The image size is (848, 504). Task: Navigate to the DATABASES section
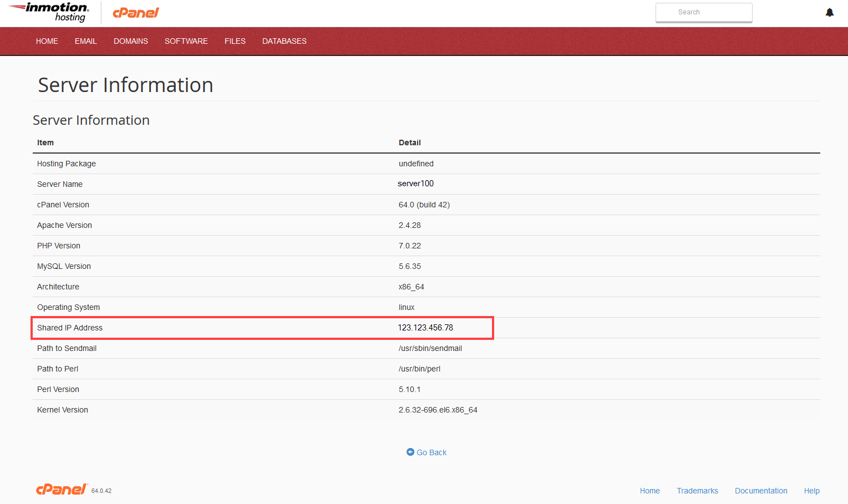285,41
